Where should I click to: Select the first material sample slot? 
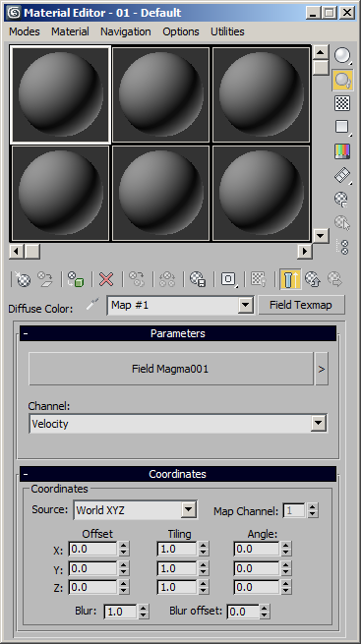60,94
